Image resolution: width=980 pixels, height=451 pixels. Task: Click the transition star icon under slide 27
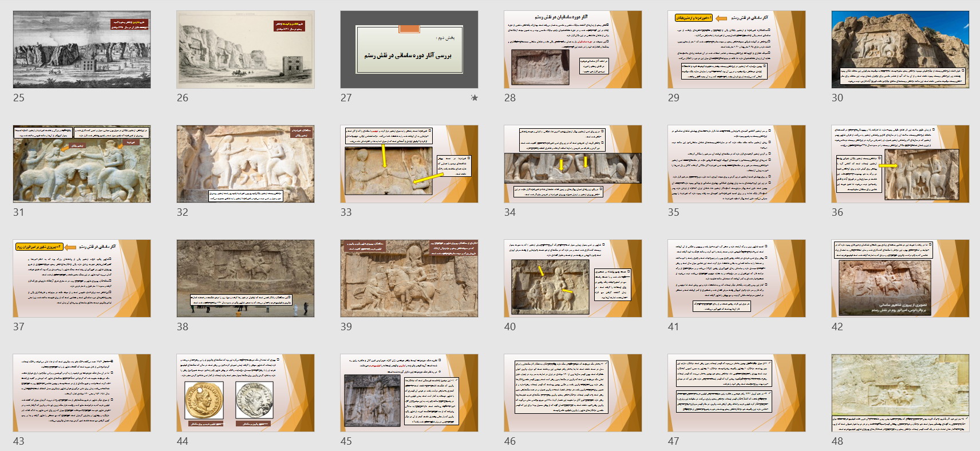point(474,98)
